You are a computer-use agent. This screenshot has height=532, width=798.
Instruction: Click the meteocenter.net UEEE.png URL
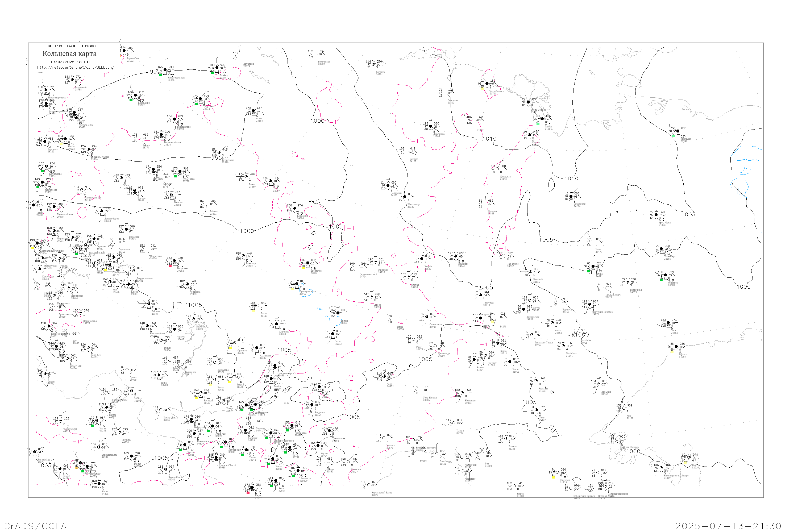[75, 68]
